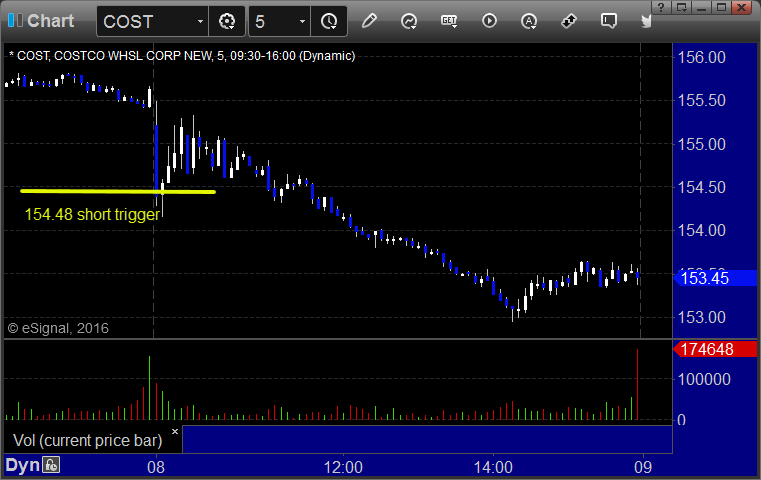
Task: Select the pencil drawing tool
Action: (x=369, y=21)
